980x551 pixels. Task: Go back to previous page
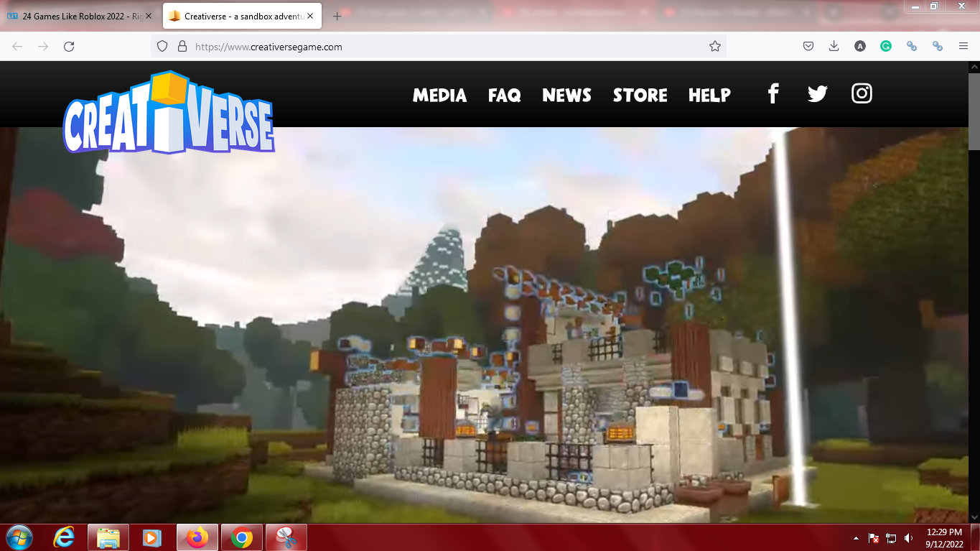tap(17, 47)
